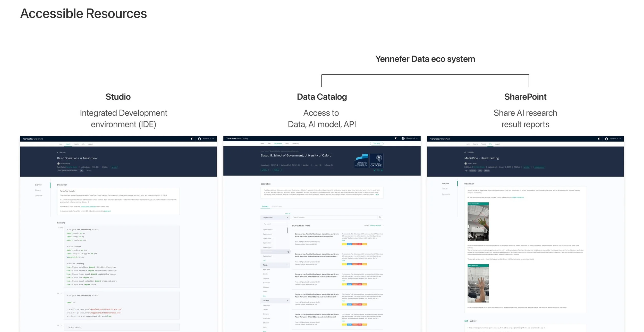Select Agriculture under Topics filter

click(266, 269)
